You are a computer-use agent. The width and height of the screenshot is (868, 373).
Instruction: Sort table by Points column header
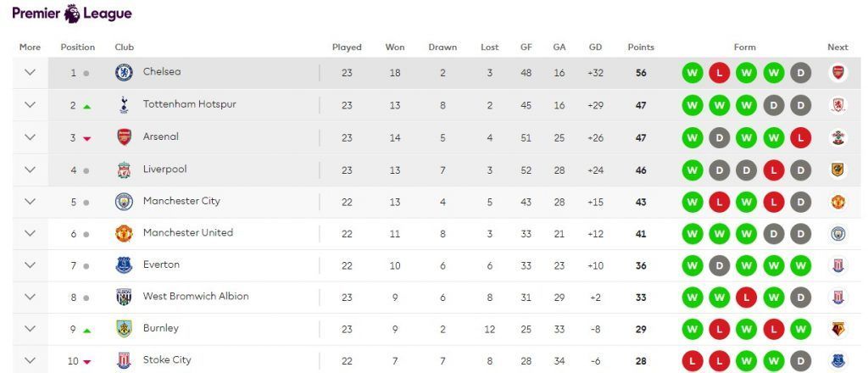[x=640, y=47]
